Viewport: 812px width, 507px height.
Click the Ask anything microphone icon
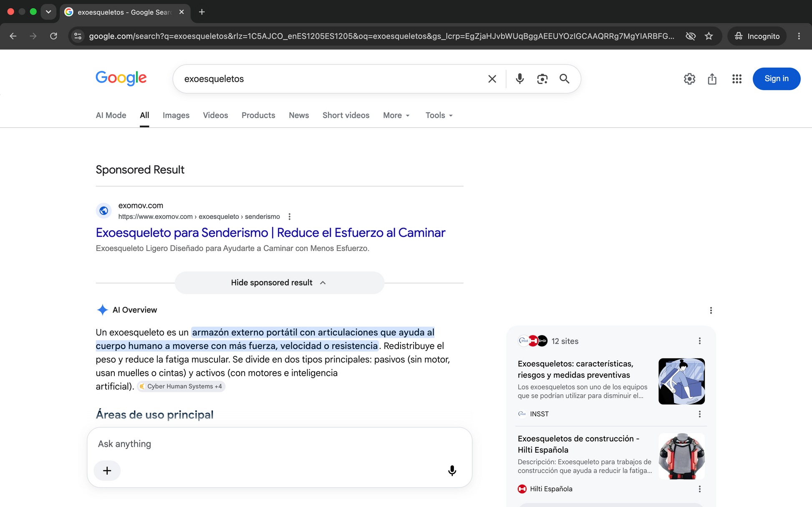coord(452,470)
